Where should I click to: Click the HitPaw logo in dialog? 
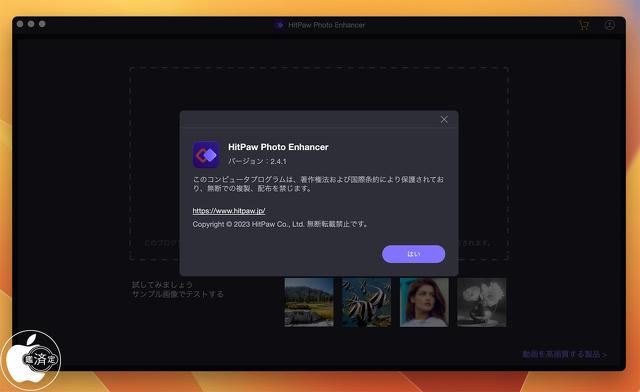[x=206, y=155]
